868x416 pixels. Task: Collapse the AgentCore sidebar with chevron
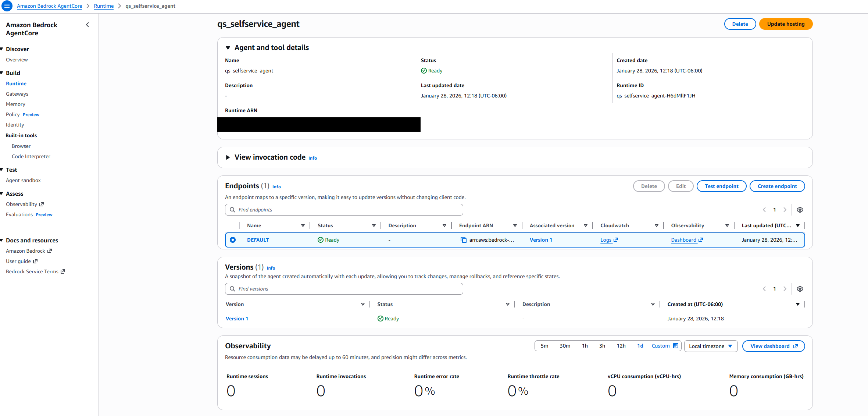click(87, 25)
